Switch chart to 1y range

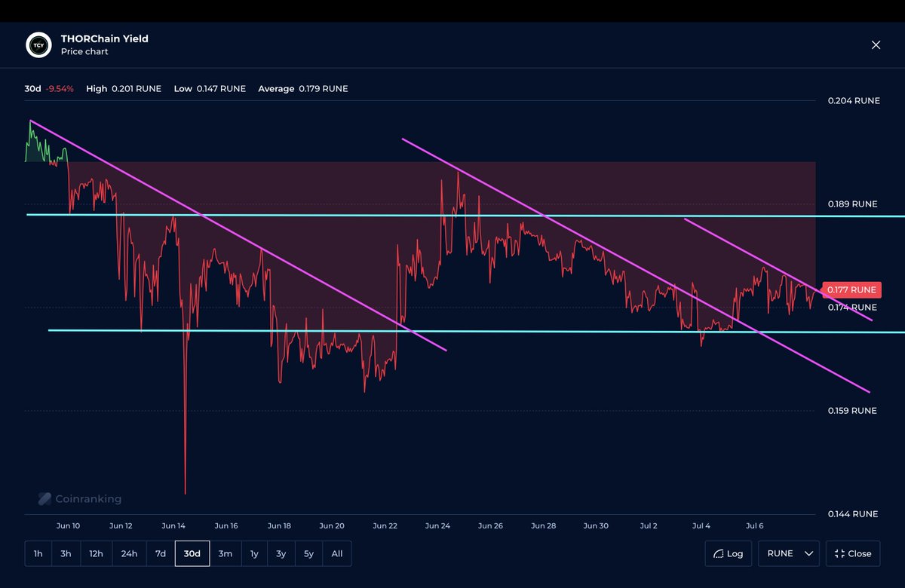(x=254, y=553)
